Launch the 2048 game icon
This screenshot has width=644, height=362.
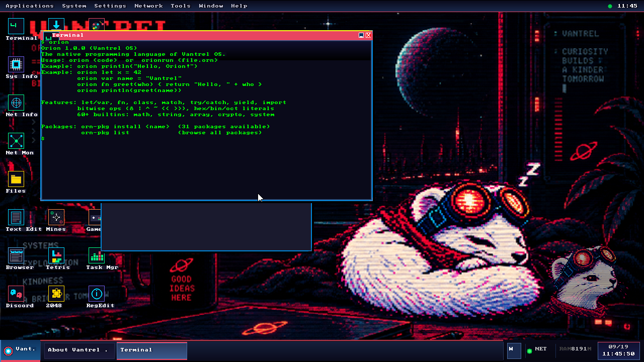coord(56,294)
